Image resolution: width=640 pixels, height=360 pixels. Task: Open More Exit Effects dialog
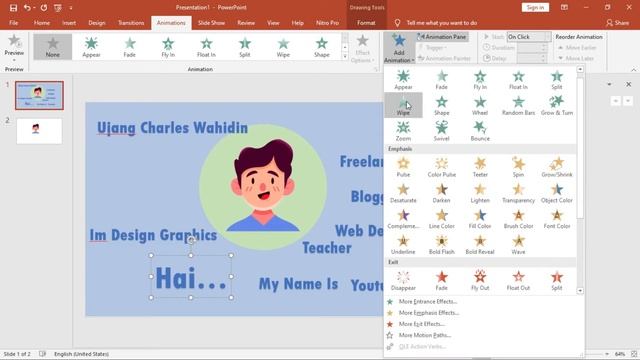[422, 324]
